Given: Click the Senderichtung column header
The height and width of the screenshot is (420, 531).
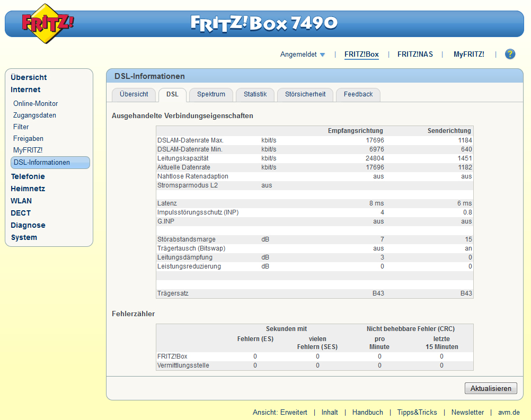Looking at the screenshot, I should (x=449, y=131).
